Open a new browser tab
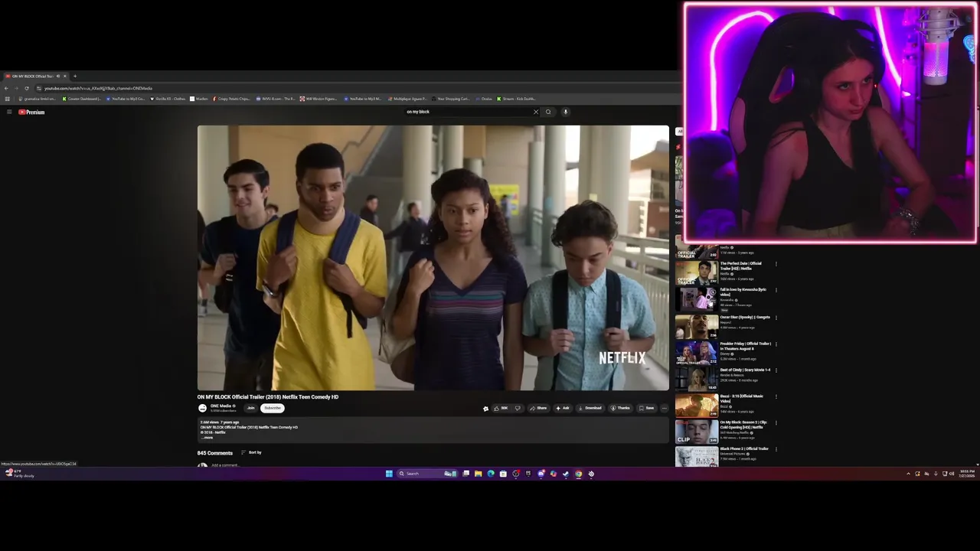The image size is (980, 551). (x=75, y=76)
